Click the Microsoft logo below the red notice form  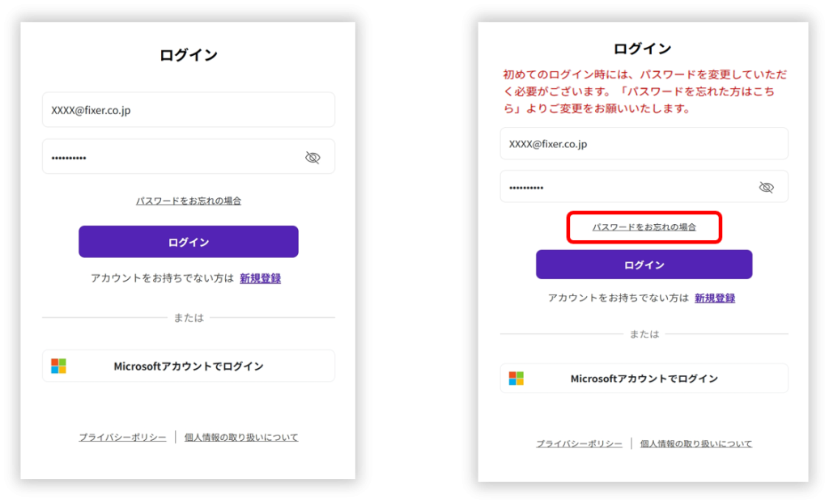(517, 379)
